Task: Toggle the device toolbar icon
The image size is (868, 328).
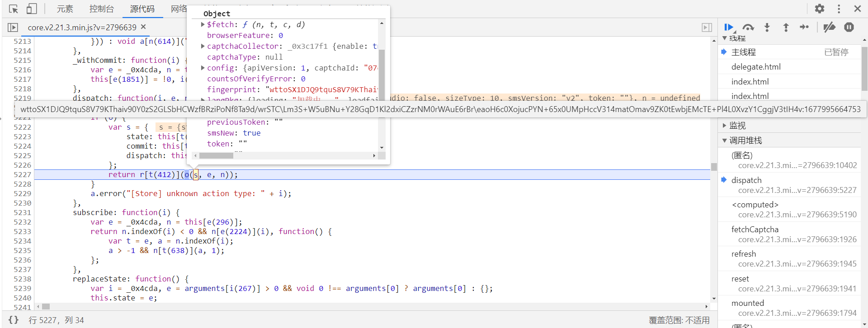Action: 31,9
